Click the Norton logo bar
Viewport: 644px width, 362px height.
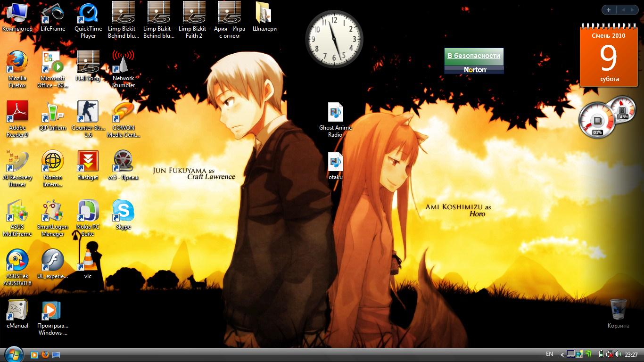(x=474, y=70)
